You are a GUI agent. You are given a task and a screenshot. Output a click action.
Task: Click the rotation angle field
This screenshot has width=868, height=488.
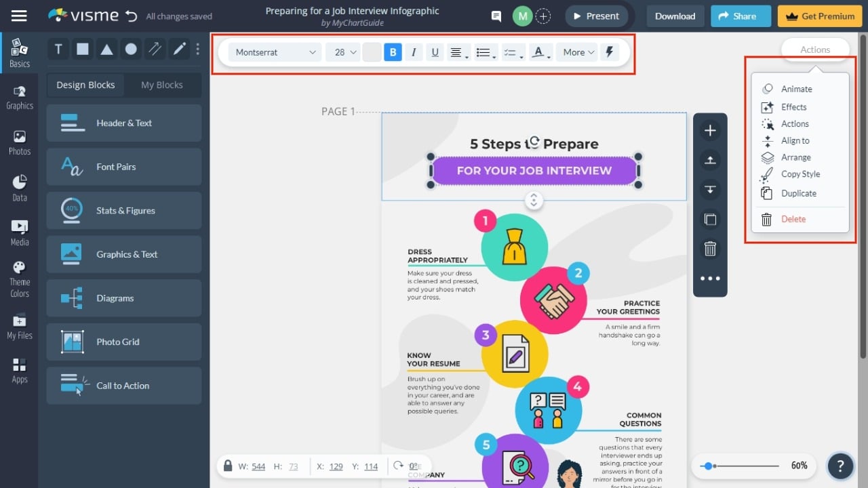tap(413, 466)
